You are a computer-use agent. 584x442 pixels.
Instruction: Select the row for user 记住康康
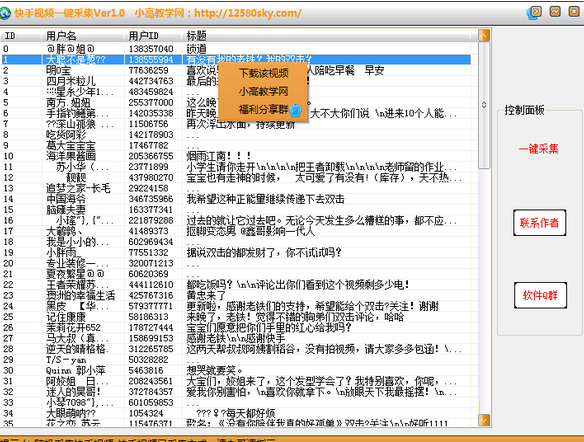click(x=237, y=317)
